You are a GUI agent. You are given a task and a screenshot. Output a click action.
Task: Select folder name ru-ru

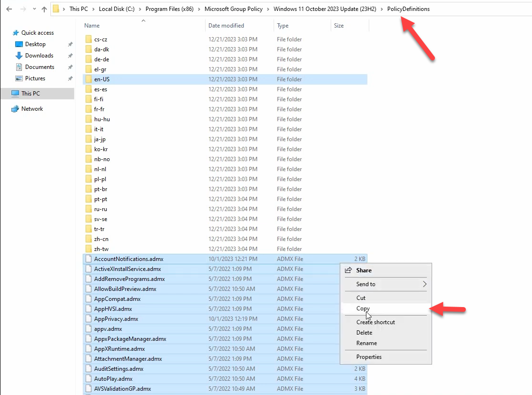(100, 209)
